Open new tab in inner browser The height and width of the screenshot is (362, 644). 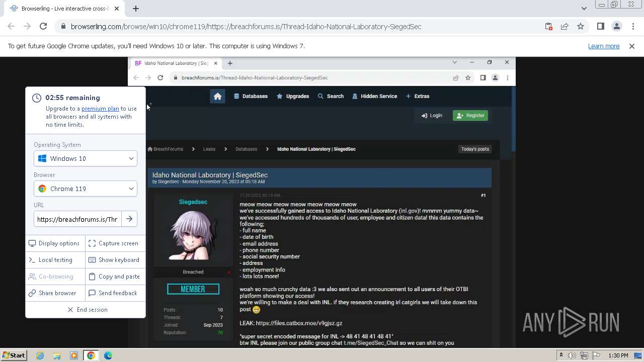(230, 63)
